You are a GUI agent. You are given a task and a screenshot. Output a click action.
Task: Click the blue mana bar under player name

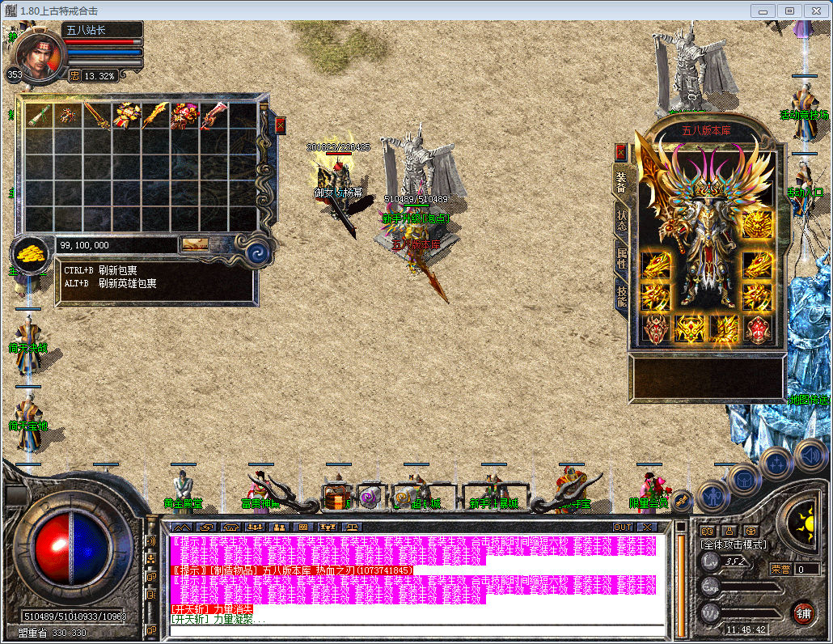pyautogui.click(x=104, y=53)
